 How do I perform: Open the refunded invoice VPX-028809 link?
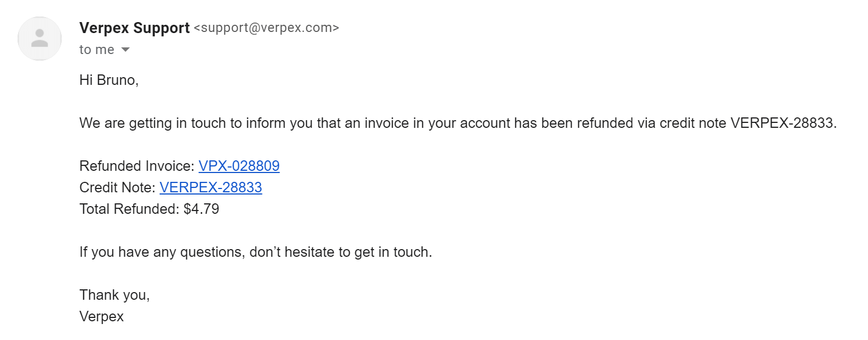pos(239,166)
